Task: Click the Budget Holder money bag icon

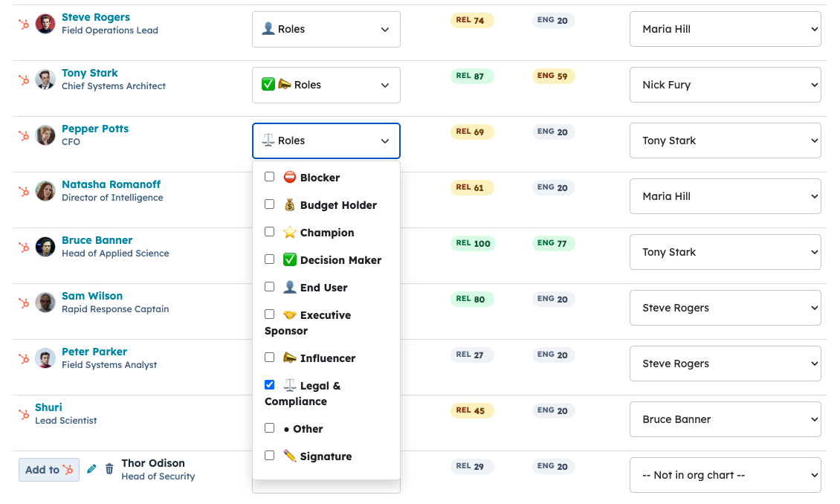Action: click(290, 204)
